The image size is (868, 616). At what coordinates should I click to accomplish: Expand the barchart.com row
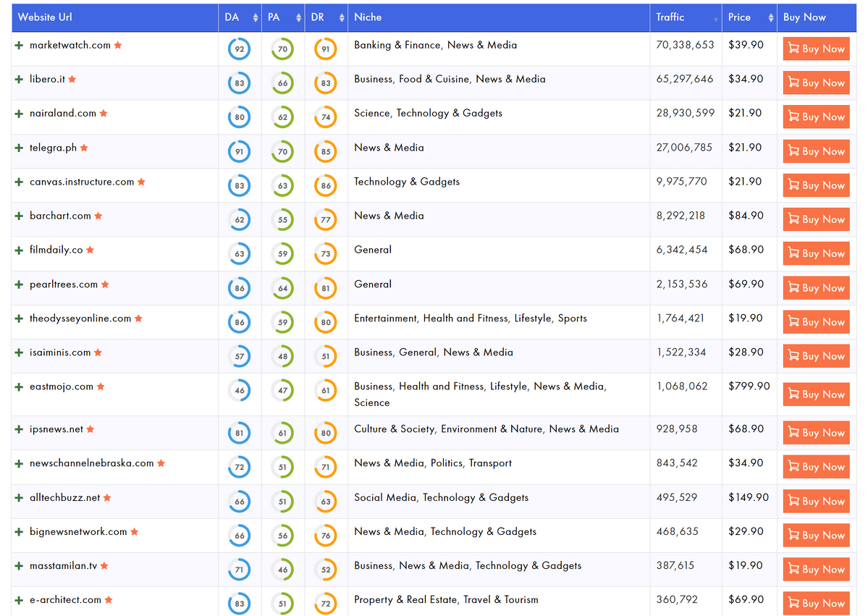[x=19, y=216]
